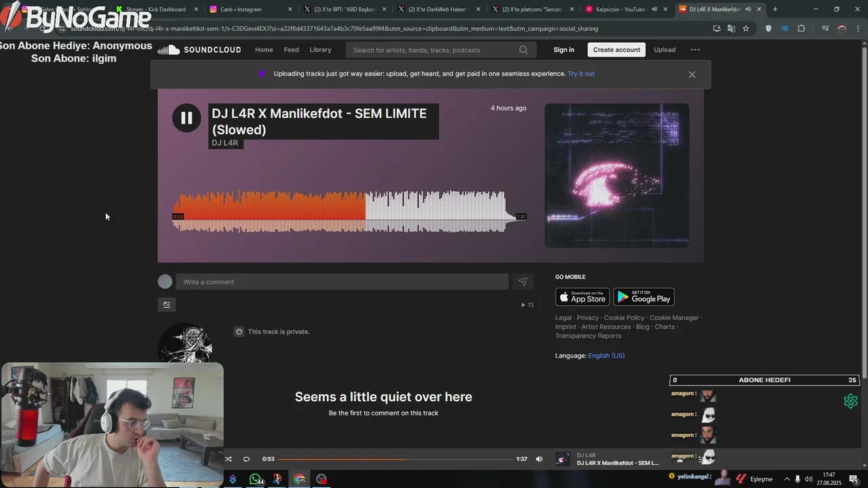Open the Library page
This screenshot has height=488, width=868.
[x=320, y=50]
